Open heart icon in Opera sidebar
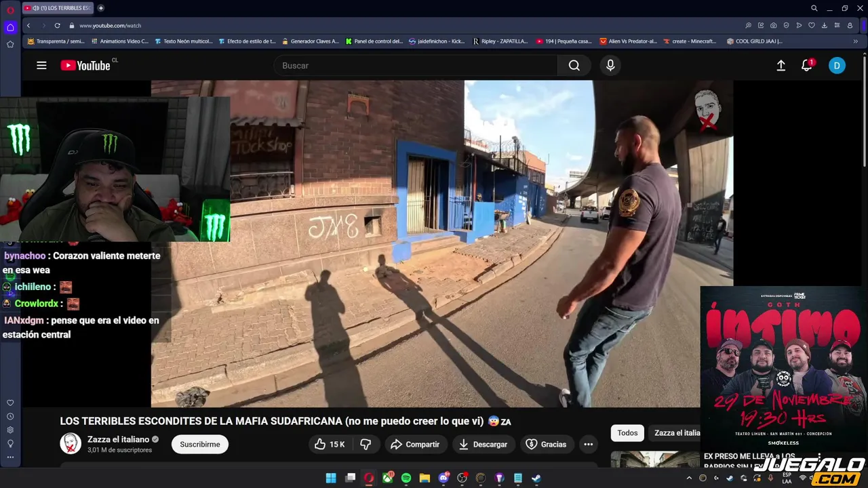 coord(10,403)
